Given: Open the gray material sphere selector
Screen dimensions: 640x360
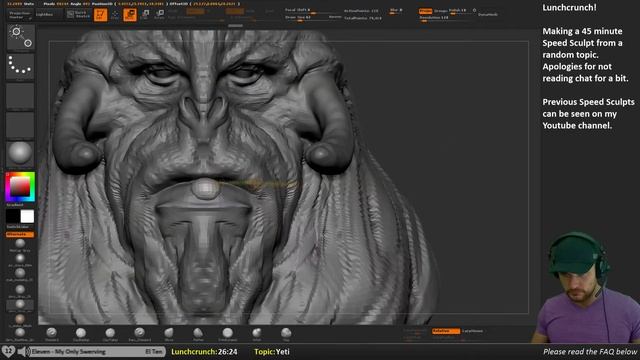Looking at the screenshot, I should [x=20, y=153].
